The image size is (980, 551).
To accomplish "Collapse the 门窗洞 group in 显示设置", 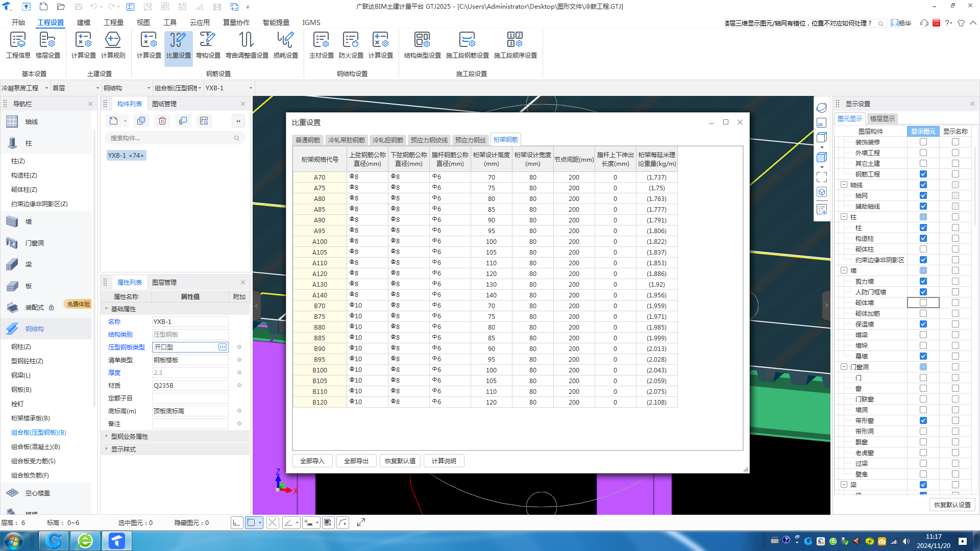I will 844,367.
